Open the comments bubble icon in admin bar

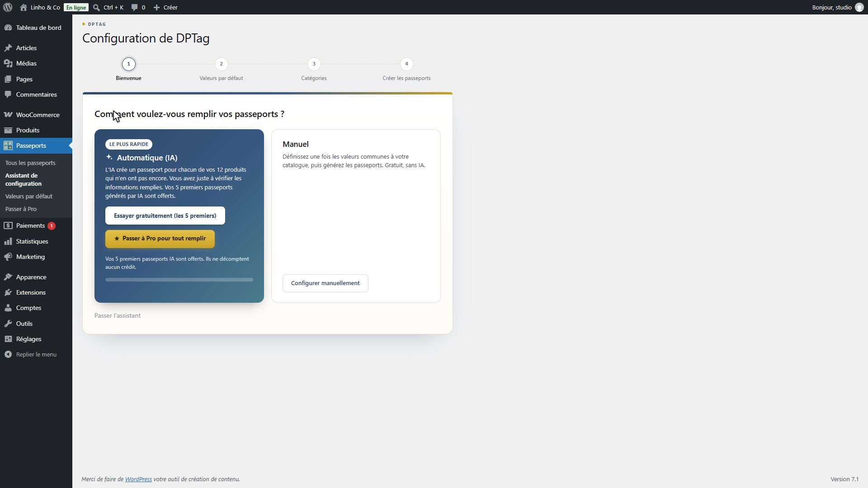(x=134, y=7)
